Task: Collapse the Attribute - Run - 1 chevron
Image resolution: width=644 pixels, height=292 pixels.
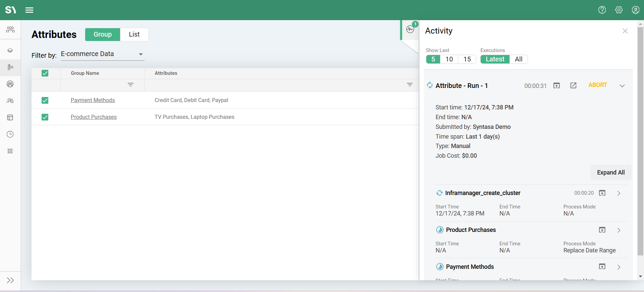Action: (x=622, y=86)
